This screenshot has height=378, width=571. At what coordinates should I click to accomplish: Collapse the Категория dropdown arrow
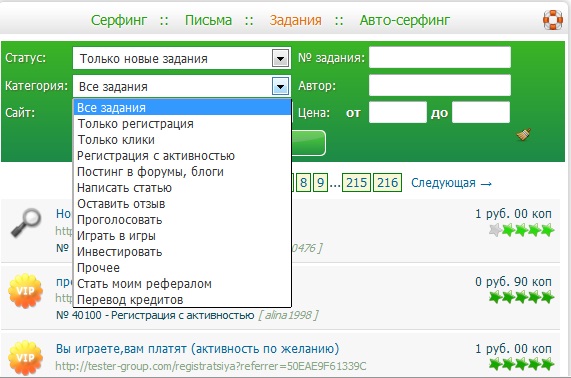(280, 87)
